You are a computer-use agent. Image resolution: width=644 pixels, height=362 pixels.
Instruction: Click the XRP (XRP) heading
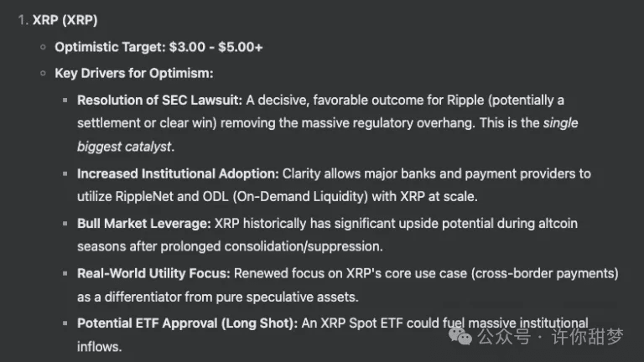click(65, 20)
